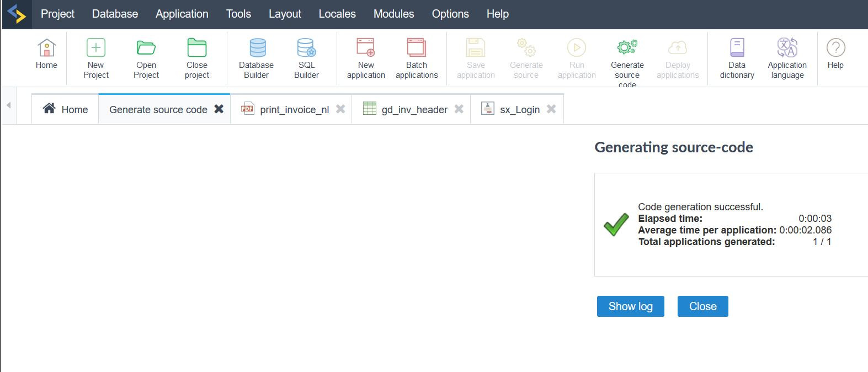Open the Options menu

(x=450, y=14)
